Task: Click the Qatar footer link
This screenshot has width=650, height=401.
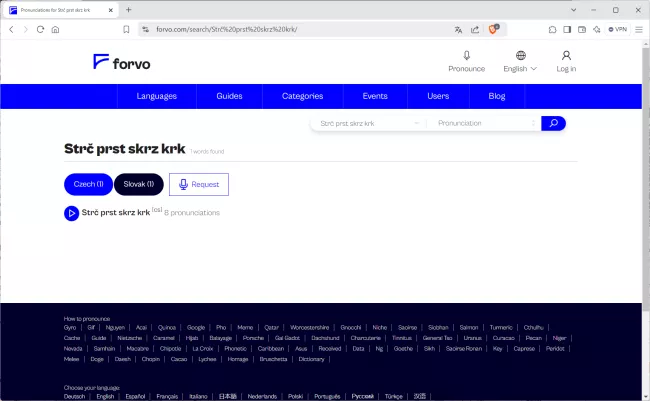Action: click(271, 328)
